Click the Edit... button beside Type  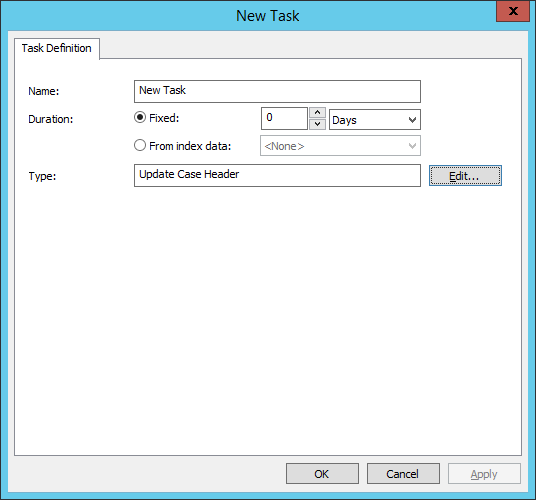point(465,176)
